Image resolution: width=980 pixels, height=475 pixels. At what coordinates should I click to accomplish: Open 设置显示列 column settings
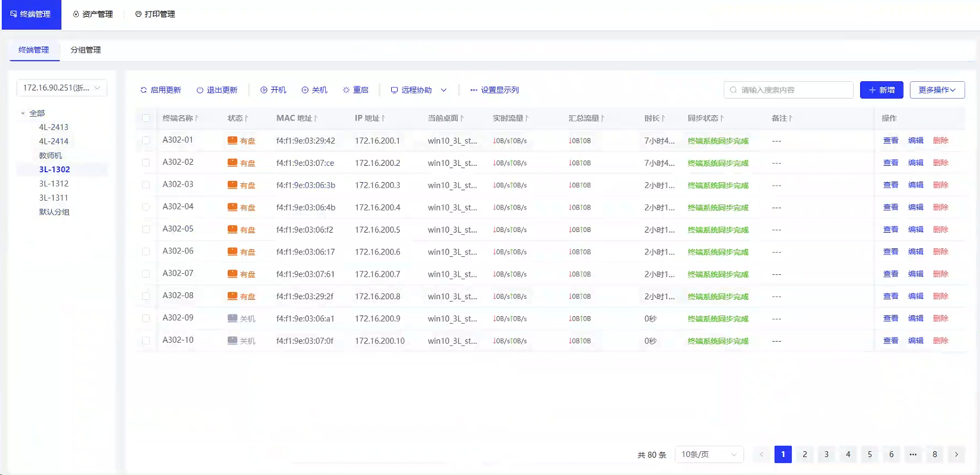coord(494,90)
